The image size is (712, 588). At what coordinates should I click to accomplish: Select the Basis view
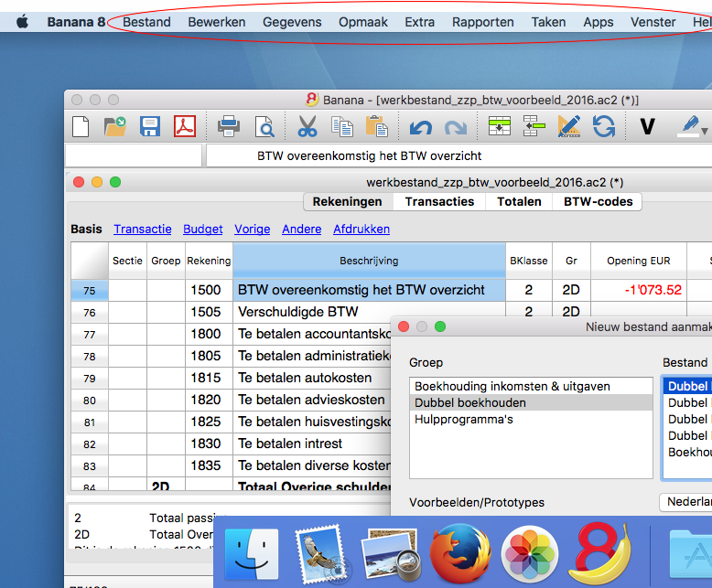[86, 230]
